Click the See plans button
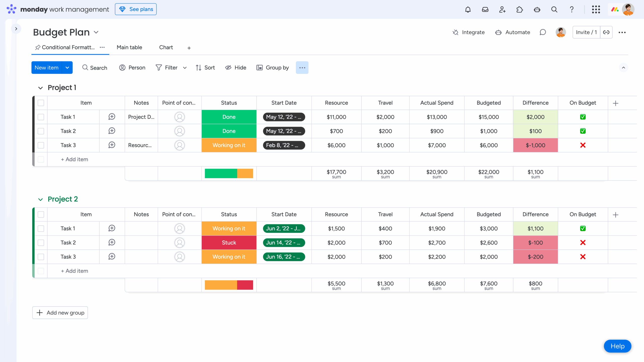Screen dimensions: 644x362 tap(136, 9)
